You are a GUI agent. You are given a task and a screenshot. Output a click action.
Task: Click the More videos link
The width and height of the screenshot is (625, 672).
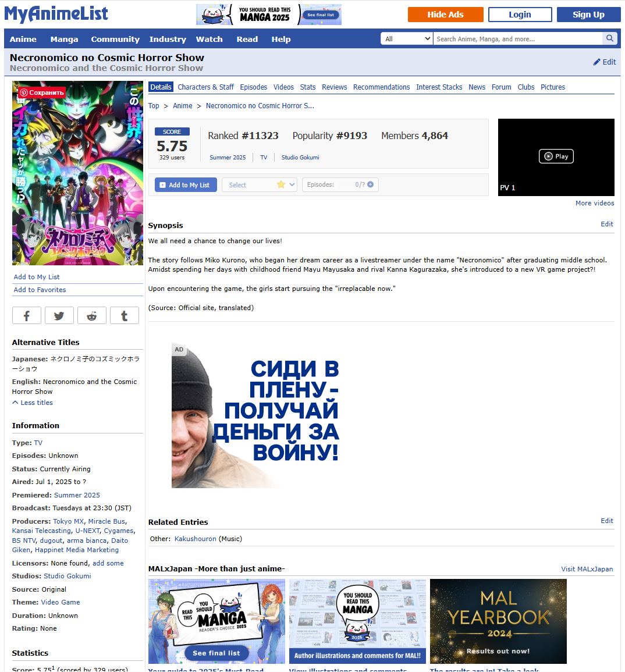(x=595, y=203)
